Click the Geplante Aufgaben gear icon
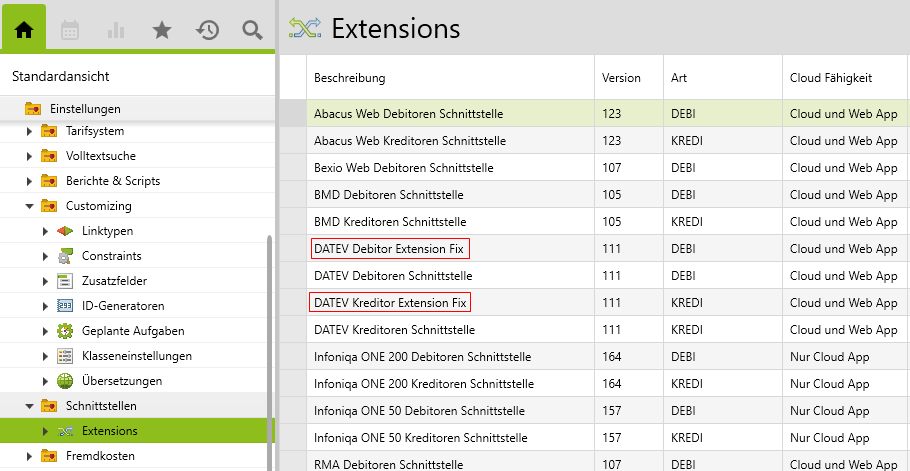The width and height of the screenshot is (910, 471). click(x=66, y=331)
